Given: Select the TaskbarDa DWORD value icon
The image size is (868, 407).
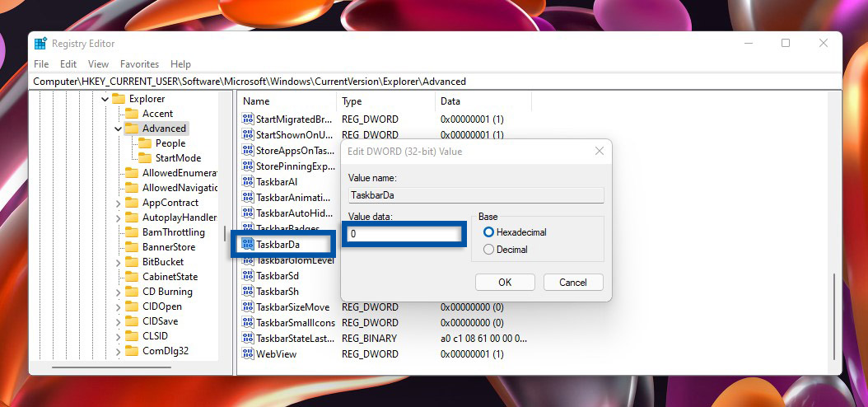Looking at the screenshot, I should click(x=247, y=245).
